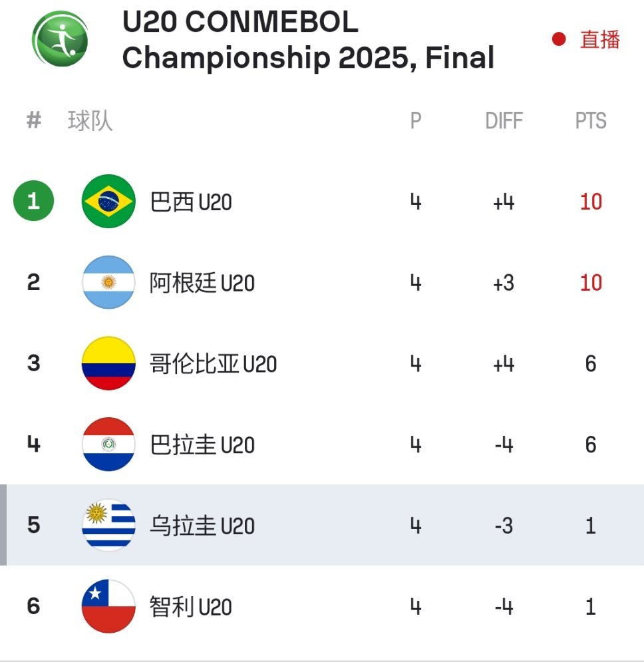Viewport: 644px width, 664px height.
Task: Click the Chile flag icon
Action: [108, 606]
